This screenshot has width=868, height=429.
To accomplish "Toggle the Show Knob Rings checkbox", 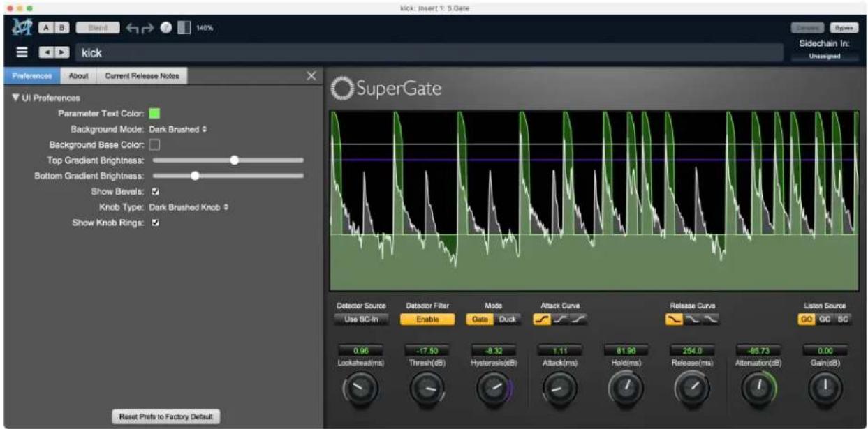I will coord(155,223).
